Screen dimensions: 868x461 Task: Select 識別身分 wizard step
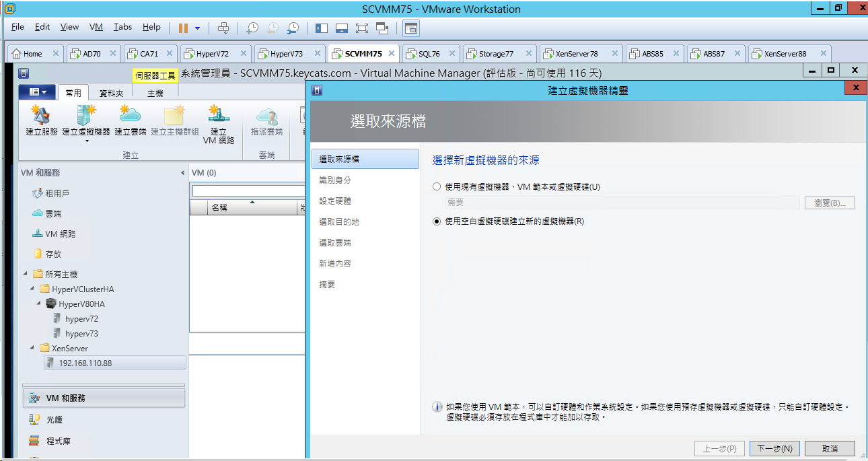(x=335, y=180)
